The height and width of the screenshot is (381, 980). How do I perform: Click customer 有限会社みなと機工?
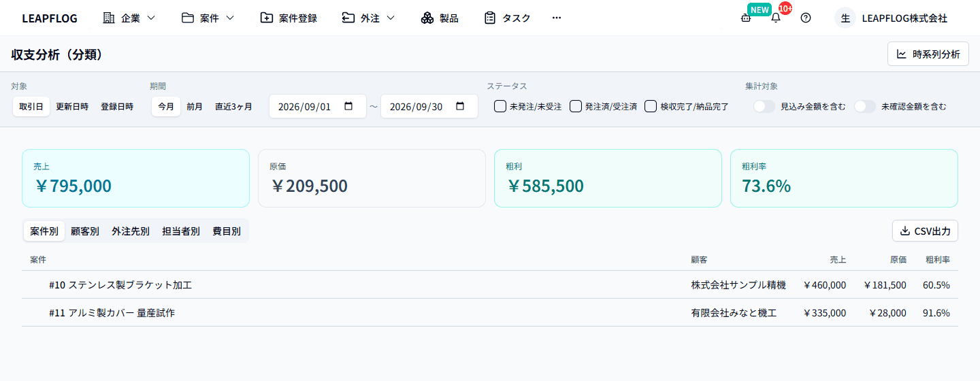pyautogui.click(x=734, y=312)
